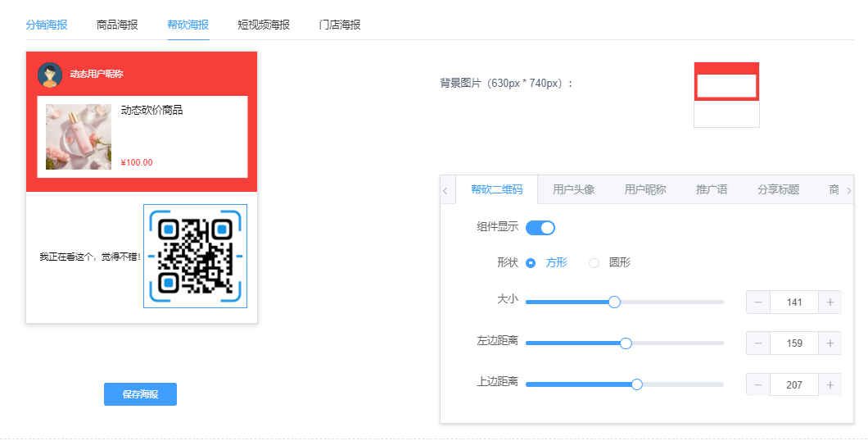868x441 pixels.
Task: Open the 门店海报 tab
Action: (x=340, y=25)
